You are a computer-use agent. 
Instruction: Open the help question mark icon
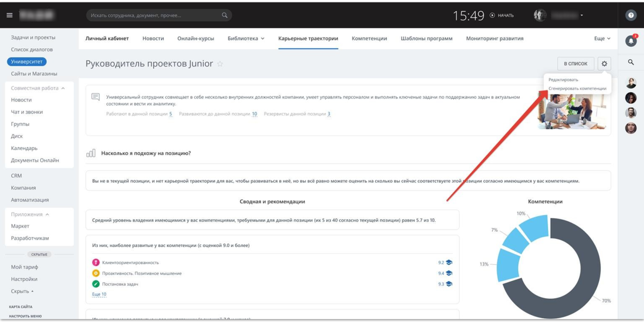point(631,15)
